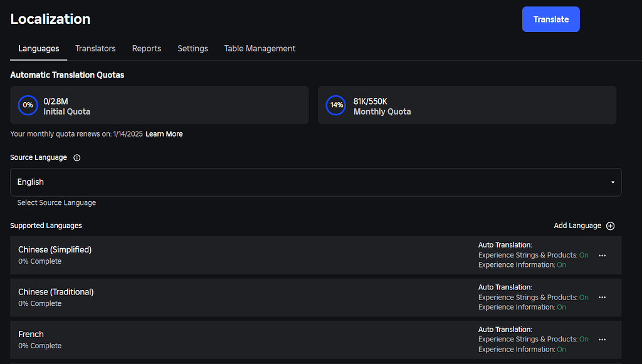Open the Table Management tab
Viewport: 642px width, 364px height.
260,48
